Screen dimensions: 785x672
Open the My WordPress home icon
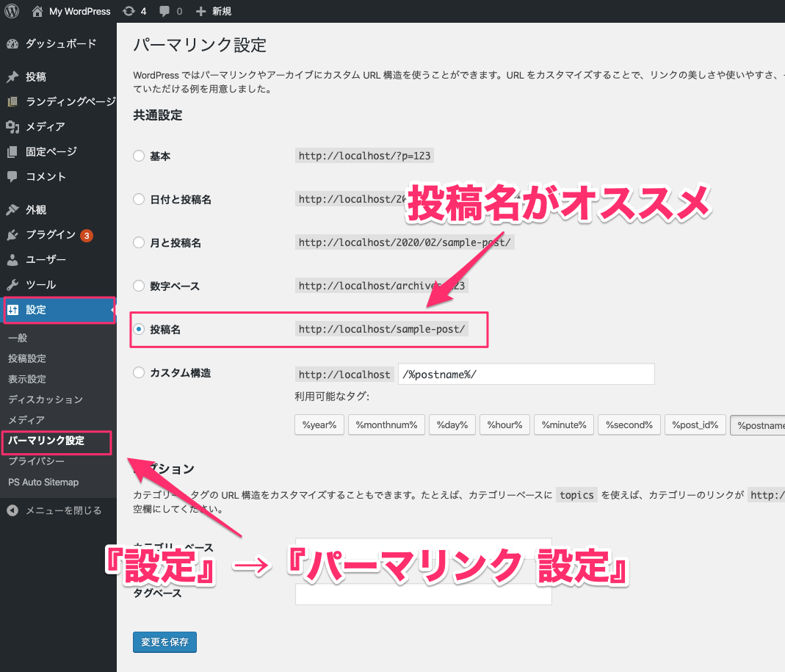[37, 11]
